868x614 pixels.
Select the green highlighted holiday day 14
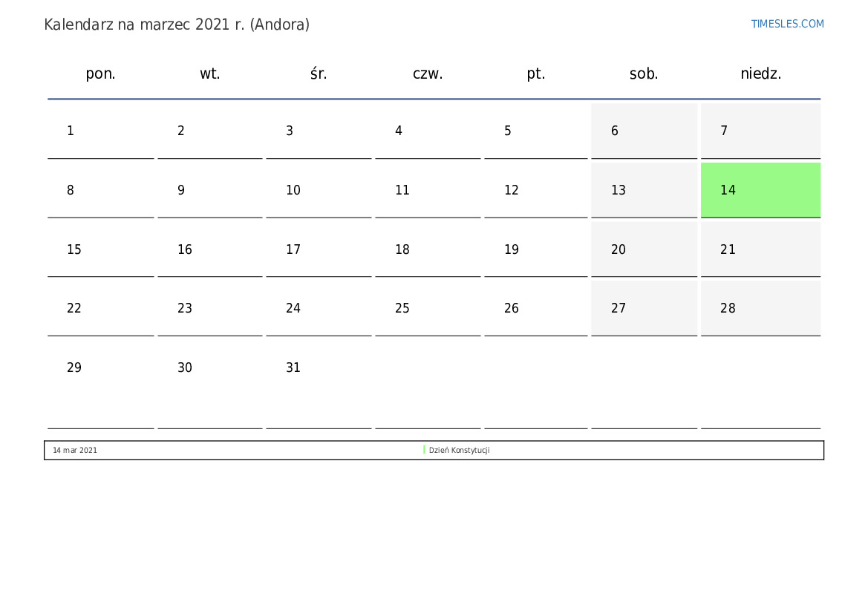tap(760, 190)
